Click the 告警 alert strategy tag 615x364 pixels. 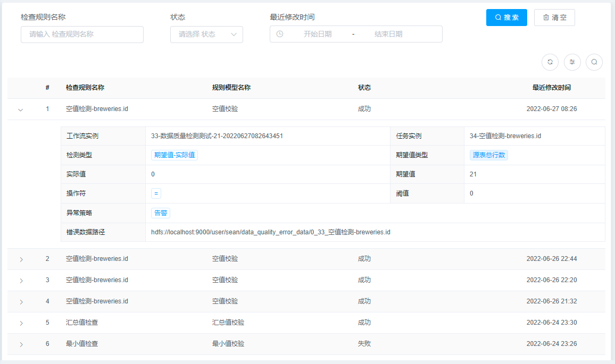[x=160, y=213]
